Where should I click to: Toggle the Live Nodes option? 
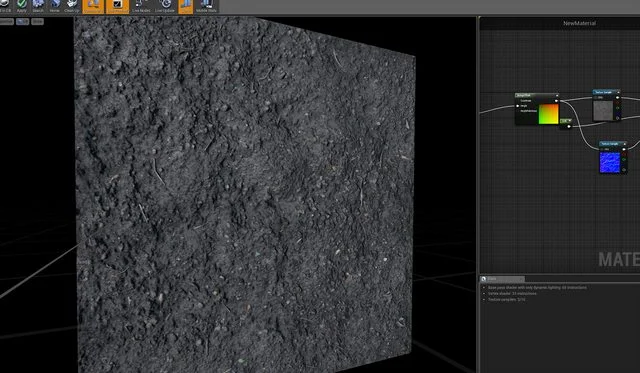pyautogui.click(x=141, y=6)
